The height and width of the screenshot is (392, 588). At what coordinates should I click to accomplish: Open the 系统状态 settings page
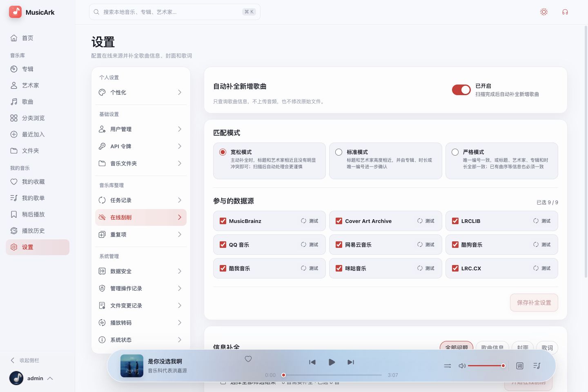141,340
